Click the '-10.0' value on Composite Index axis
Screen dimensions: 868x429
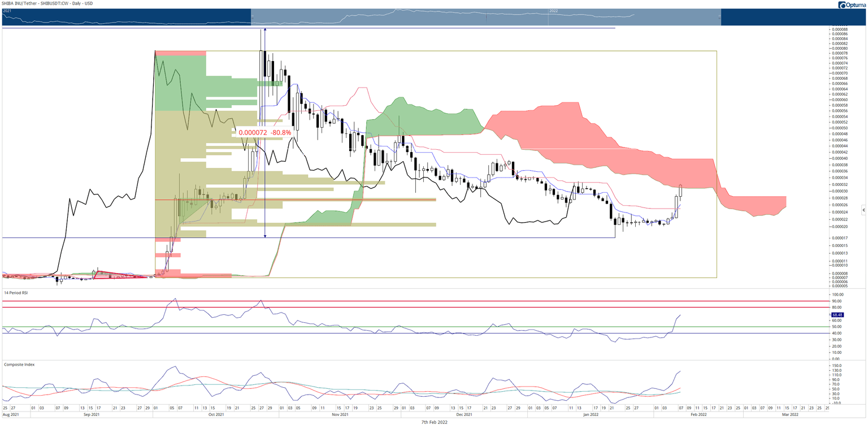point(837,403)
